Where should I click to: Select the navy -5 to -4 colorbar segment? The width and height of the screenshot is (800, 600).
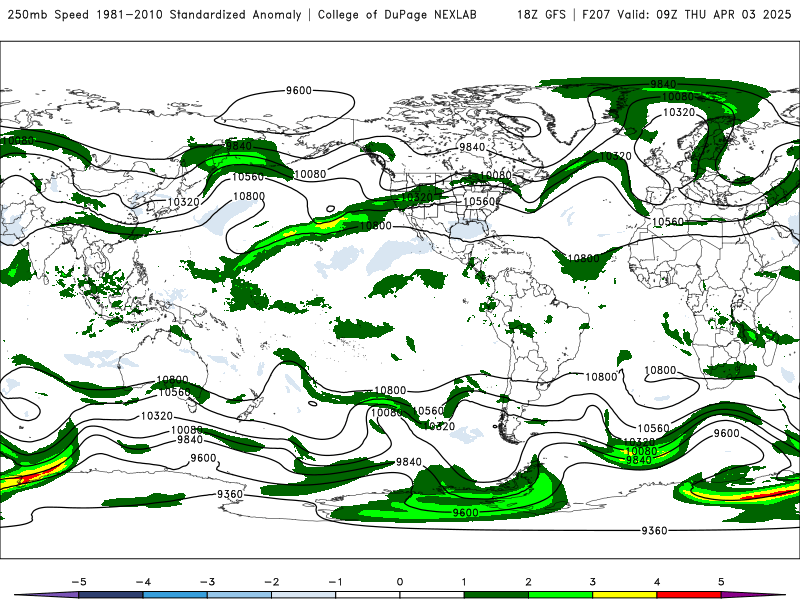(111, 595)
